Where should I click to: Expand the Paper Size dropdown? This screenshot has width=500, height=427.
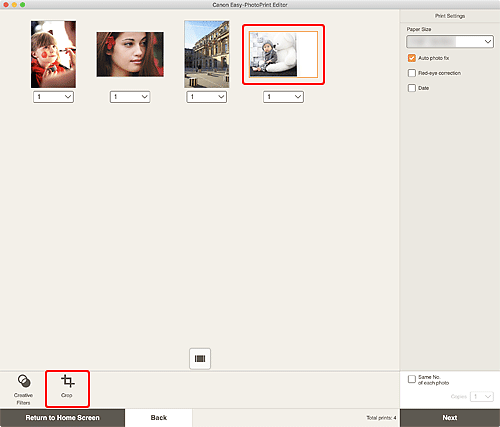click(x=450, y=42)
